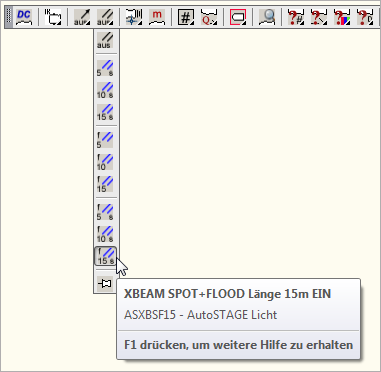The height and width of the screenshot is (372, 381).
Task: Open the double-line 'aus' XBEAM toolbar flyout
Action: pos(105,17)
